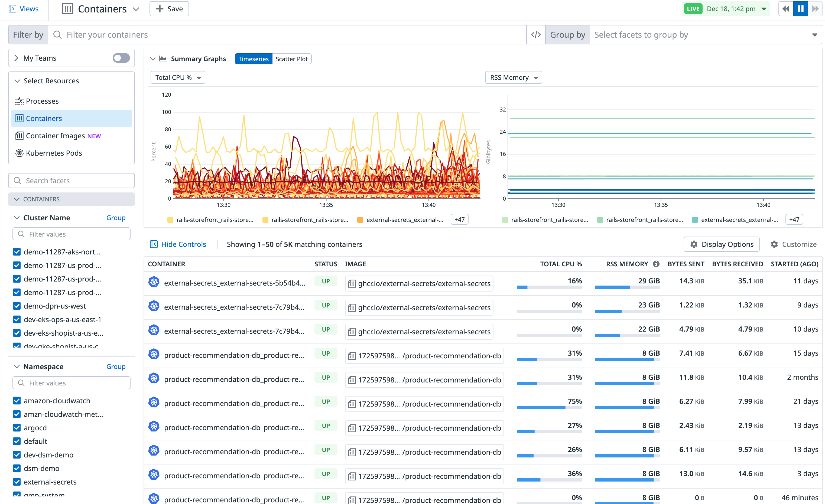Screen dimensions: 825x504
Task: Click the external-secrets orange legend swatch
Action: [360, 220]
